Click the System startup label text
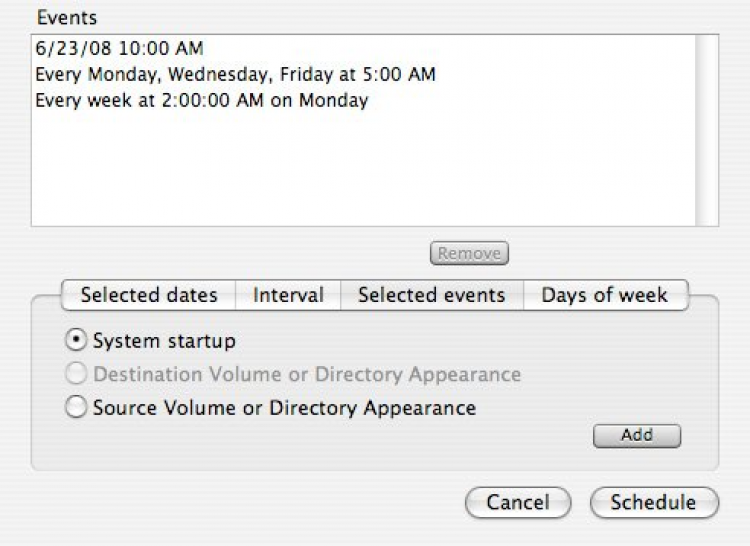The image size is (750, 546). 164,341
